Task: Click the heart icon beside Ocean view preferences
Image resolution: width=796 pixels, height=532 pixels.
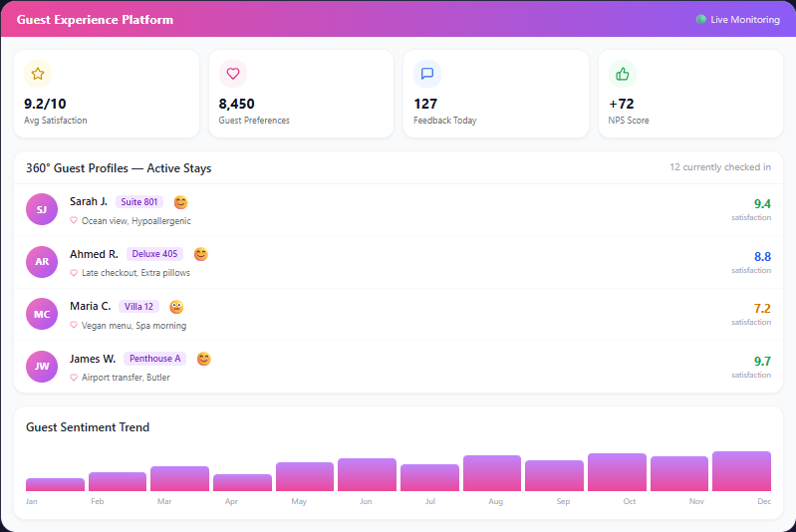Action: pos(74,220)
